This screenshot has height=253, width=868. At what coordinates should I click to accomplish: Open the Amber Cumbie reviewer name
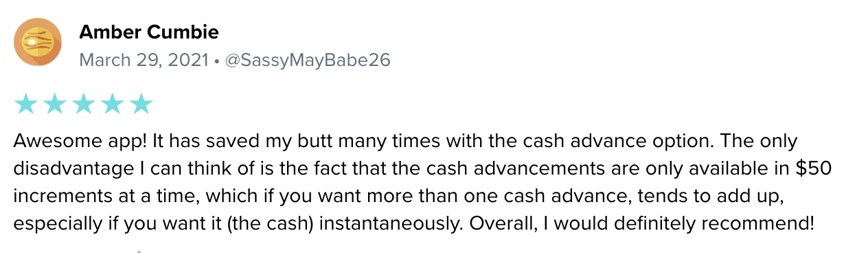pos(149,32)
